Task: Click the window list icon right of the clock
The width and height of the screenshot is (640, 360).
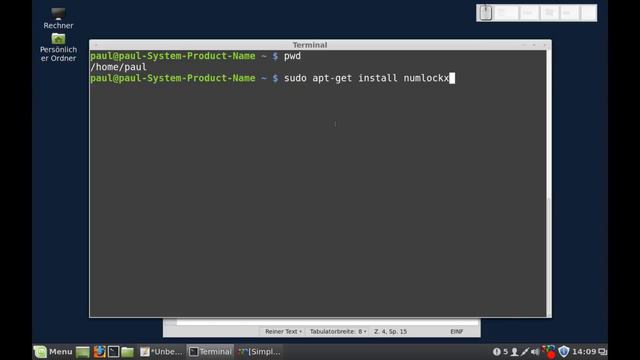Action: click(602, 351)
